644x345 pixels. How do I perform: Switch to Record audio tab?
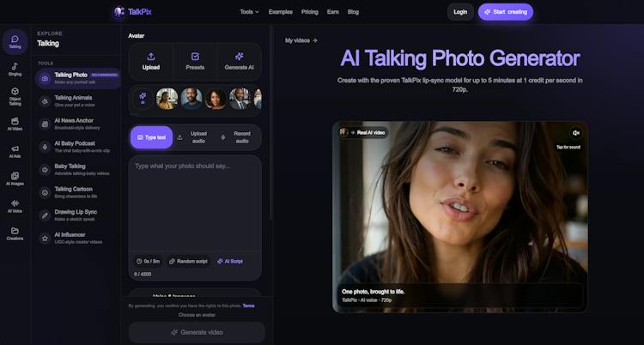[239, 137]
